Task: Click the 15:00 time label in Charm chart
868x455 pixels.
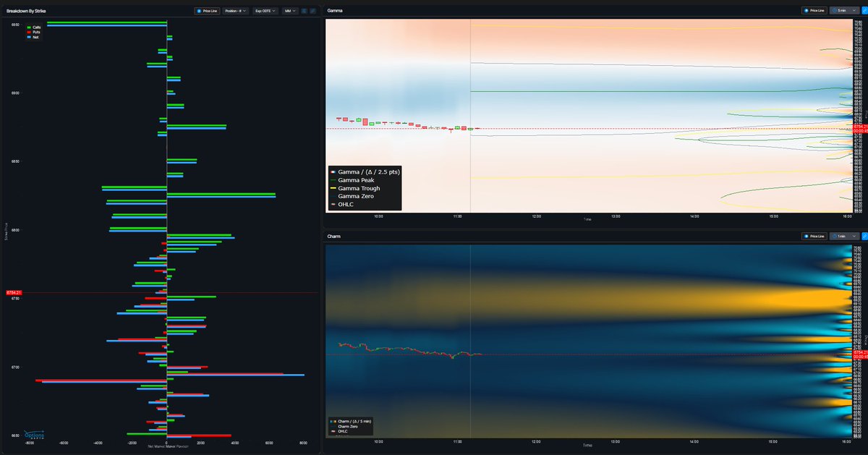Action: 773,441
